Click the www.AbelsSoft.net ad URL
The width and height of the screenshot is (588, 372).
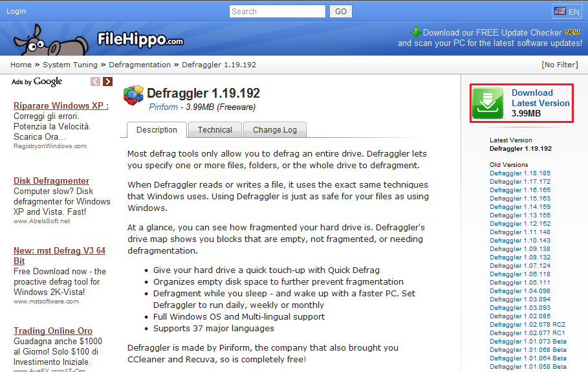pos(41,221)
